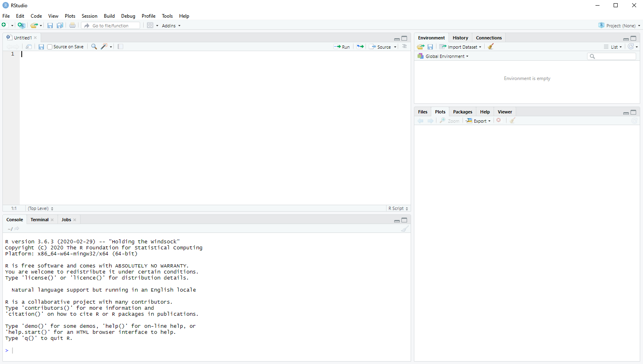Switch to the Terminal tab
Screen dimensions: 643x364
pyautogui.click(x=39, y=220)
